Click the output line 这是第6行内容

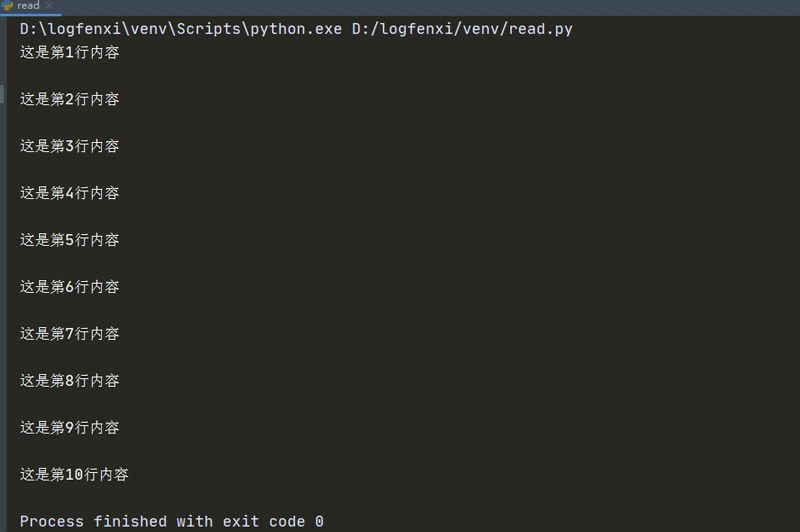point(69,287)
